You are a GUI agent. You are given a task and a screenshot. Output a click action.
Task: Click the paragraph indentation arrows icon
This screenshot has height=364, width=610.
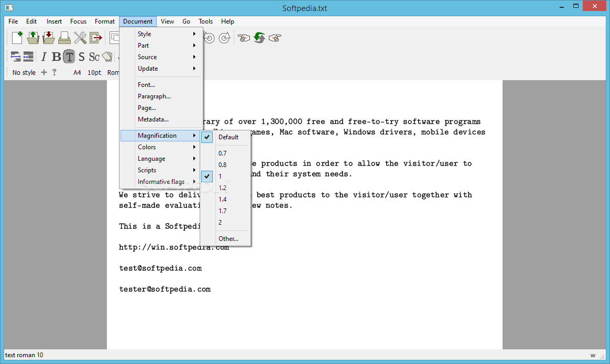16,57
